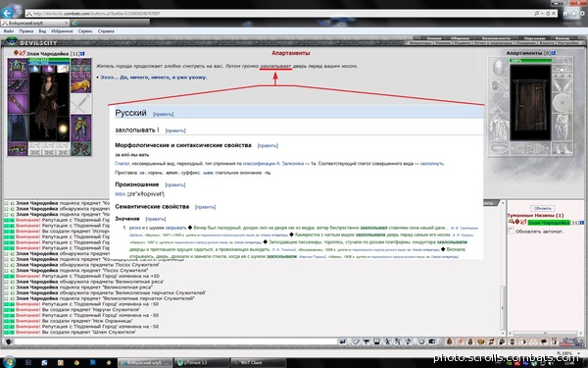Image resolution: width=588 pixels, height=368 pixels.
Task: Open the Безопасность game menu
Action: (x=496, y=38)
